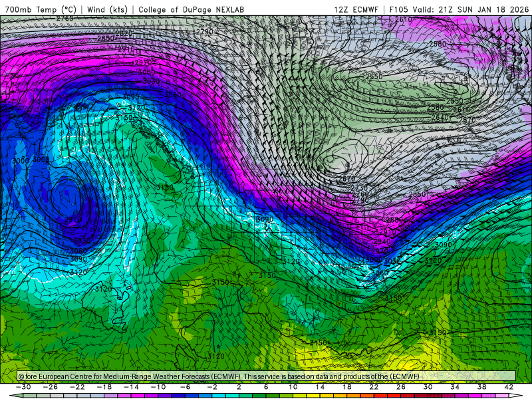Click the 2940 height contour label
532x399 pixels.
[x=382, y=241]
